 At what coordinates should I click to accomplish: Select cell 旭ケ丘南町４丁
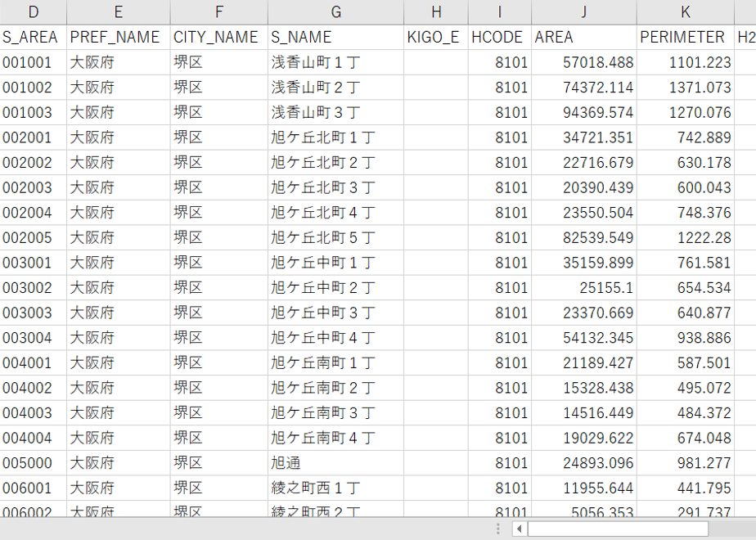click(336, 439)
